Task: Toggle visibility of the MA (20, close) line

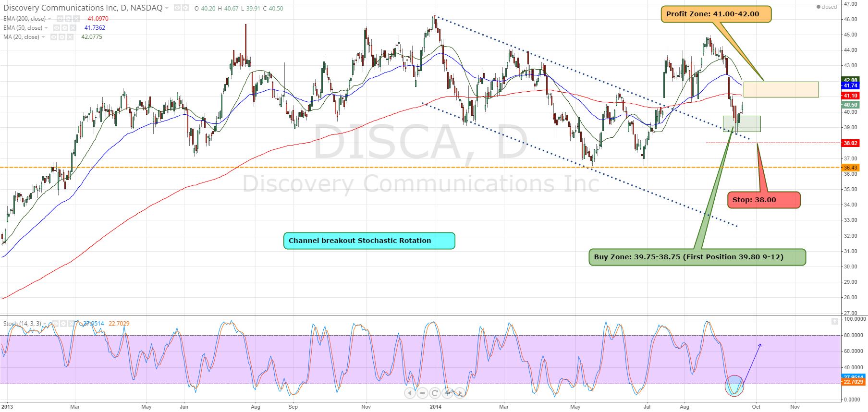Action: coord(53,37)
